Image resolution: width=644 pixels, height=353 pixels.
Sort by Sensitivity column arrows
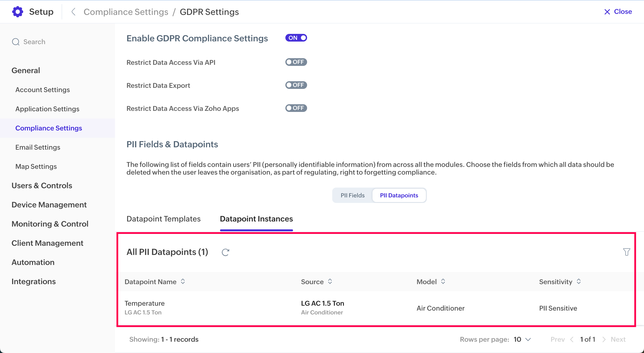pos(578,281)
